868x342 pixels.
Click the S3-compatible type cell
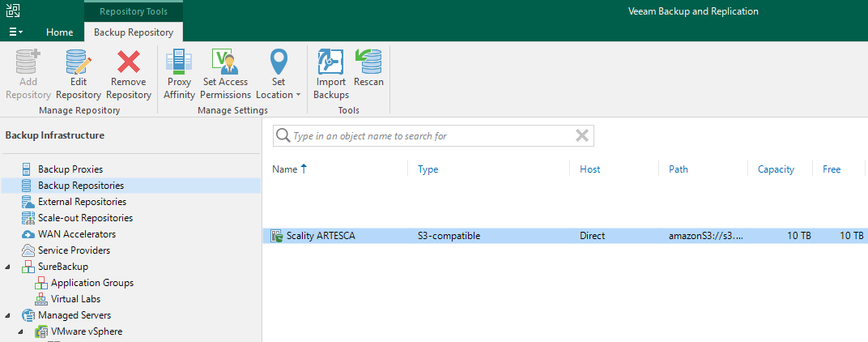point(449,236)
